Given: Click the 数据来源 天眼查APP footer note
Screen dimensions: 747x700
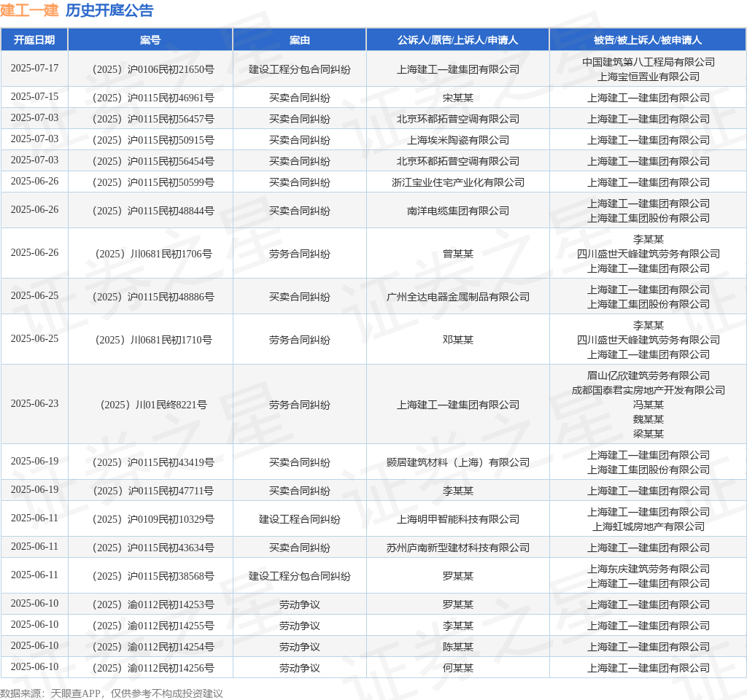Looking at the screenshot, I should pos(112,693).
